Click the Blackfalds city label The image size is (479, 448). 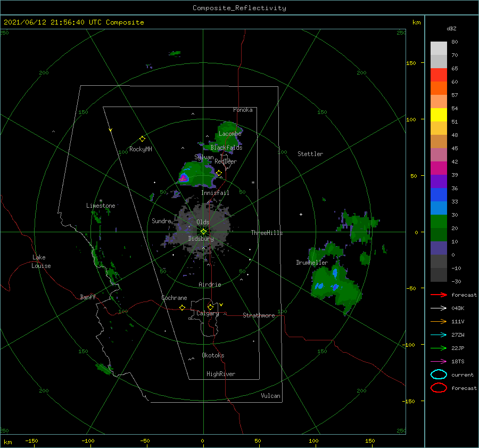(x=226, y=148)
